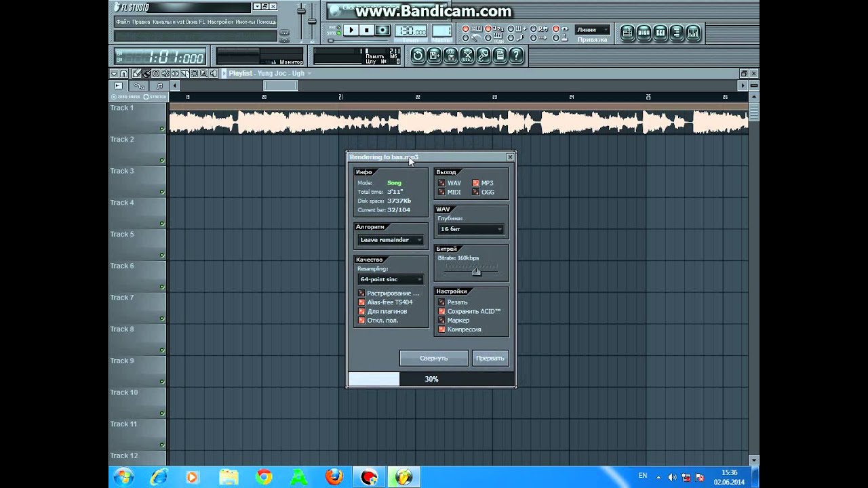
Task: Open the Leave remainder algorithm dropdown
Action: 391,240
